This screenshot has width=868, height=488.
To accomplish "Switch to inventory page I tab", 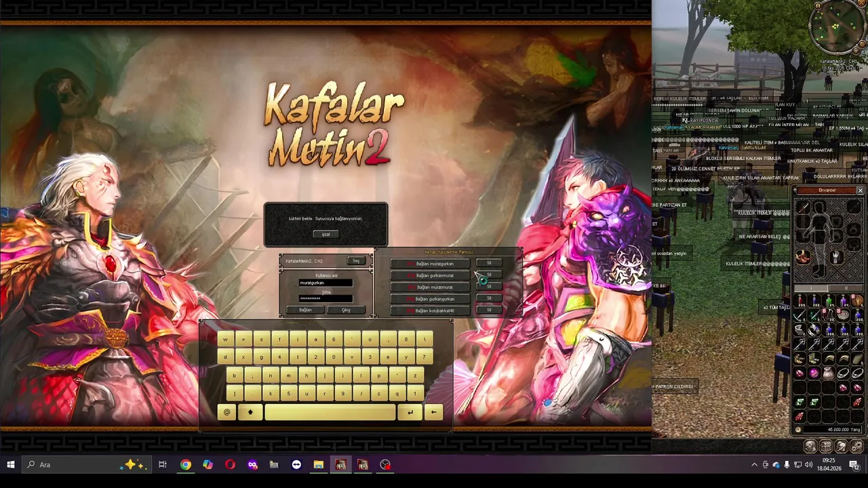I will (812, 289).
